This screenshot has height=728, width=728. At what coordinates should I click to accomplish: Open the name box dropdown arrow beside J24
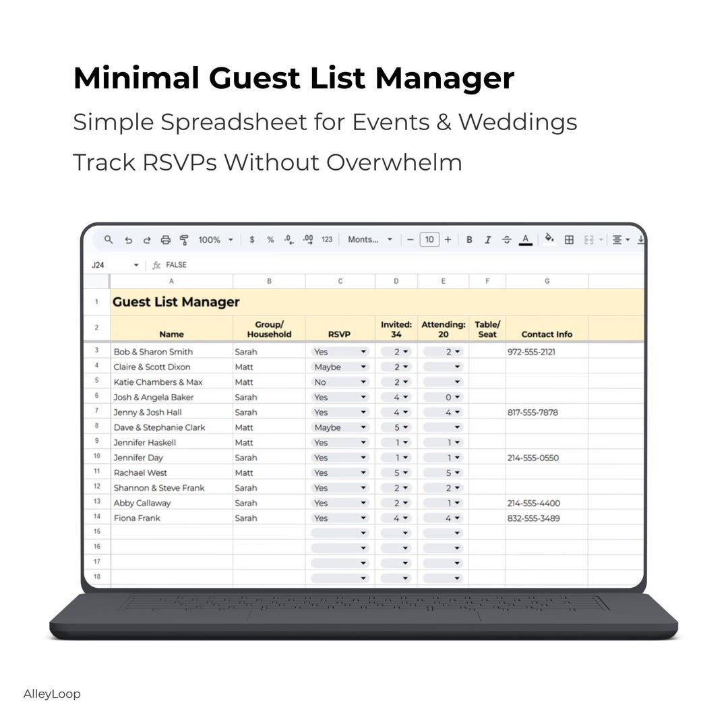136,265
